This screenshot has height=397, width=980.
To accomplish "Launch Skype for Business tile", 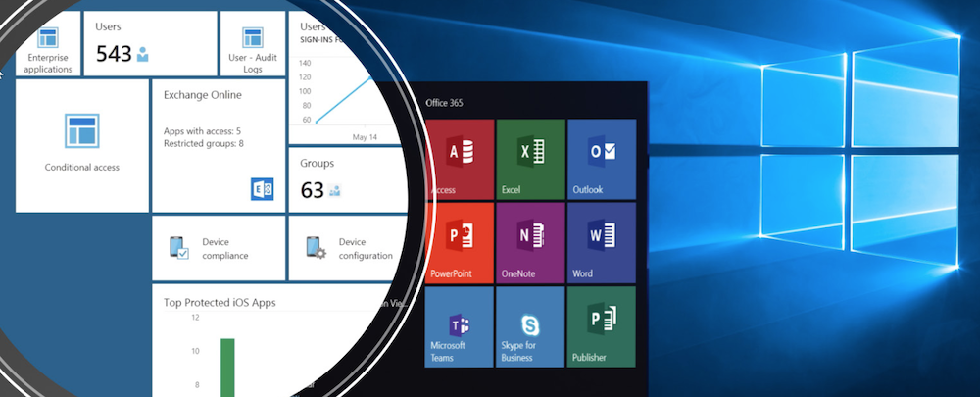I will pos(530,325).
